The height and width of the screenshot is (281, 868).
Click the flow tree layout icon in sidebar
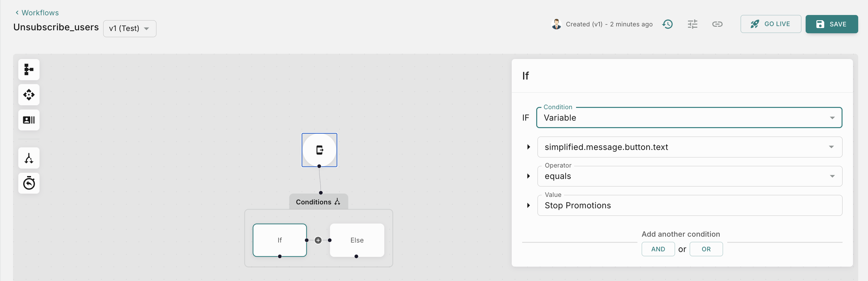(29, 70)
